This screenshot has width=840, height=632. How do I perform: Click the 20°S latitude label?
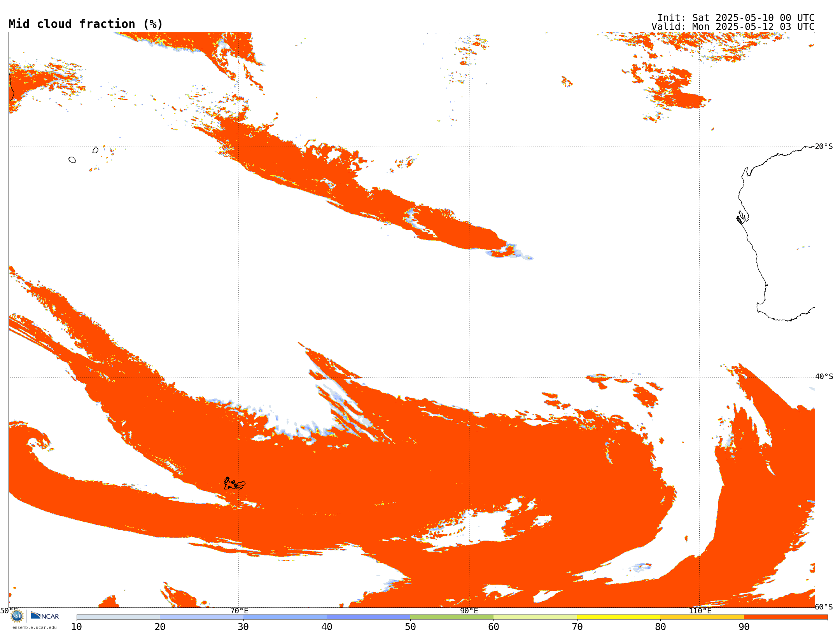point(824,147)
